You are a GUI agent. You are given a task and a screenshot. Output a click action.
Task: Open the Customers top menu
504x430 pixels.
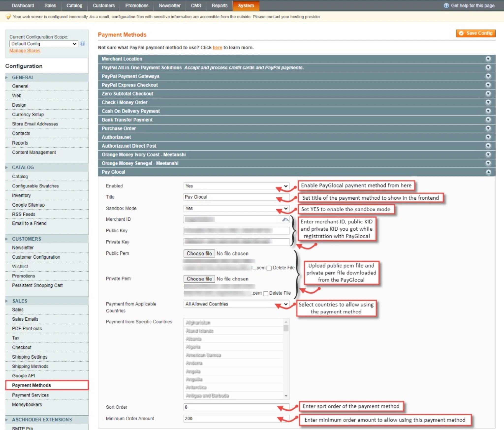click(104, 5)
